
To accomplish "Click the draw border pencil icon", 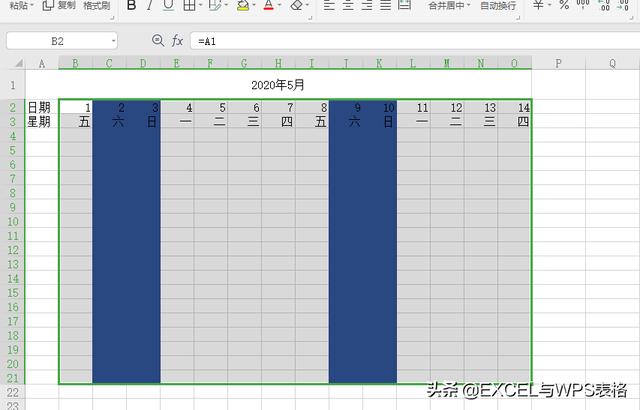I will coord(215,5).
